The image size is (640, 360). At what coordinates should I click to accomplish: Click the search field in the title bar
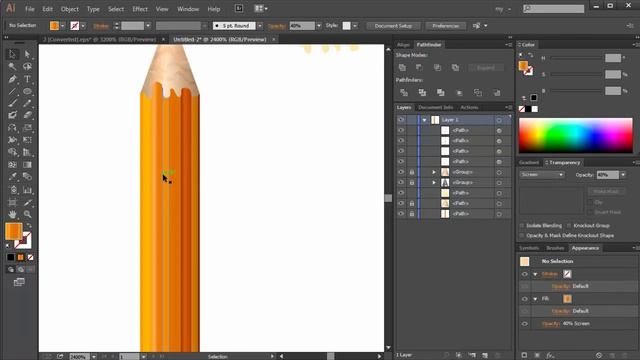point(554,9)
